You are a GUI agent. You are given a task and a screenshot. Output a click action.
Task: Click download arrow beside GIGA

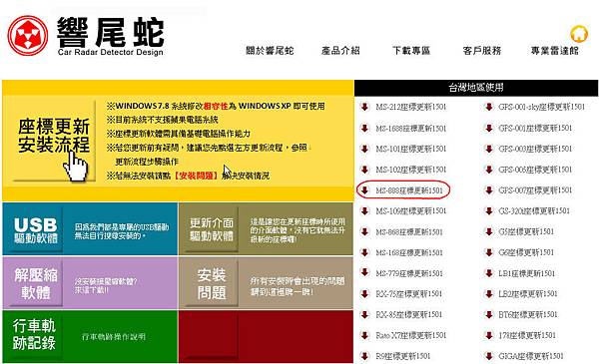(488, 356)
